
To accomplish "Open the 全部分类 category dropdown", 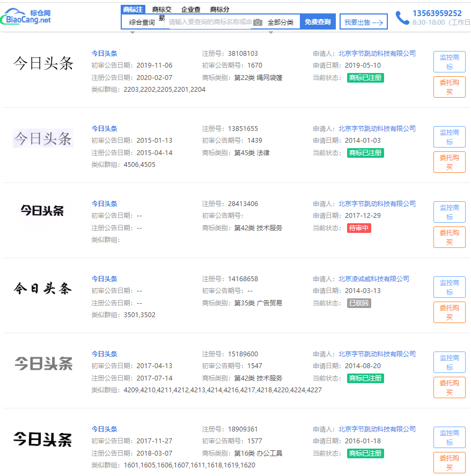I will pos(281,22).
